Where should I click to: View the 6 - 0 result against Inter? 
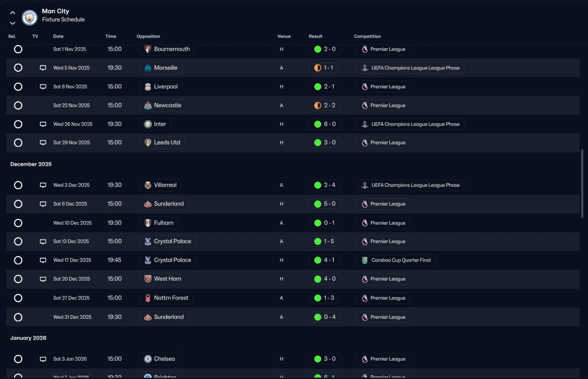(325, 124)
